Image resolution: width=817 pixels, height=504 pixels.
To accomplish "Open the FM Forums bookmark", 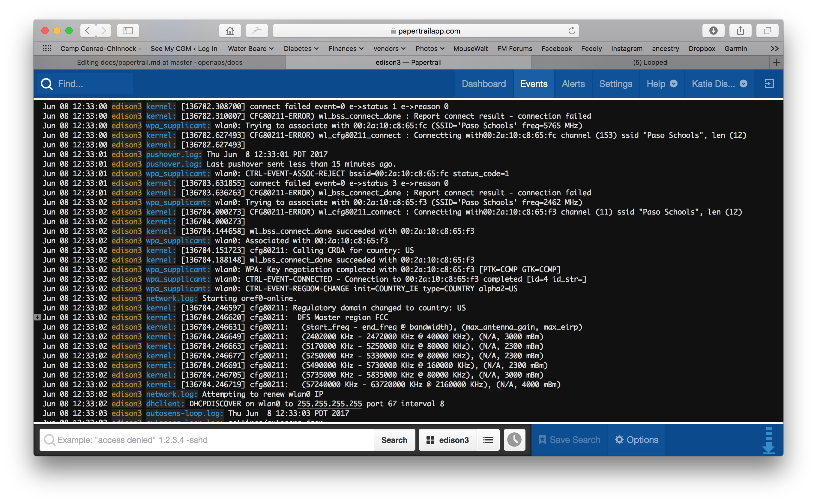I will (514, 48).
